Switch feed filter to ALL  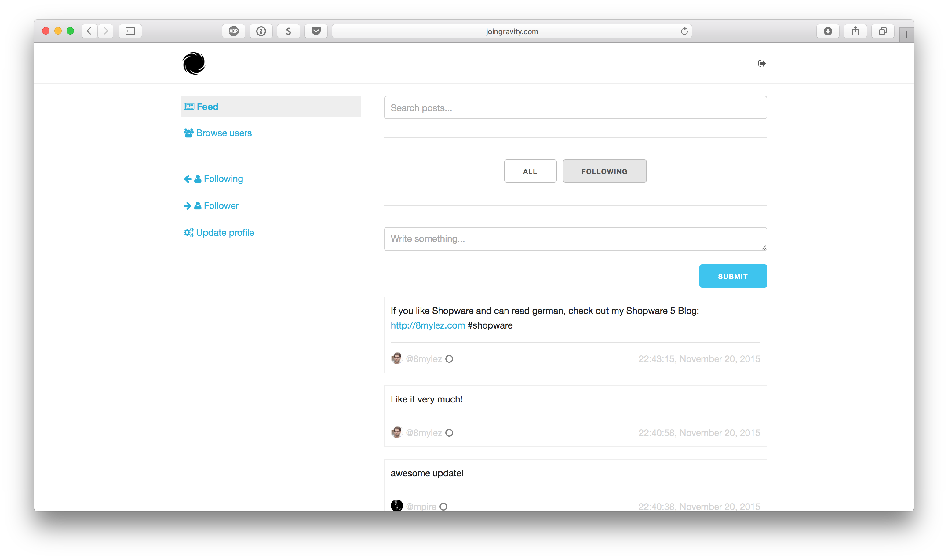click(530, 171)
